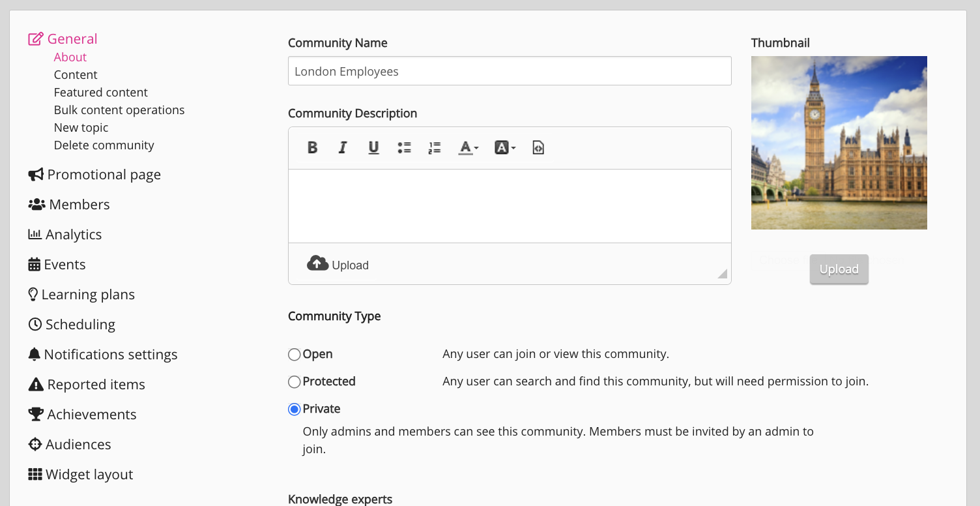Open the Delete community link

click(104, 145)
